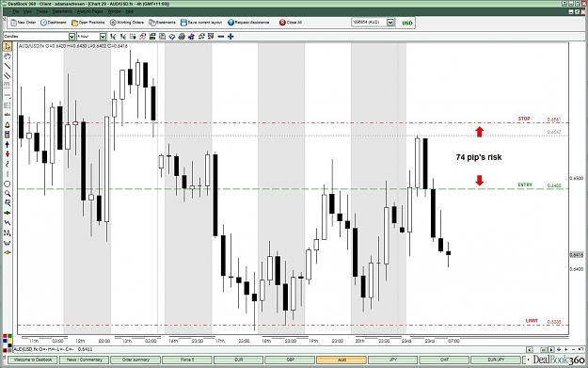This screenshot has height=368, width=588.
Task: Select the green right arrow tool
Action: [8, 213]
